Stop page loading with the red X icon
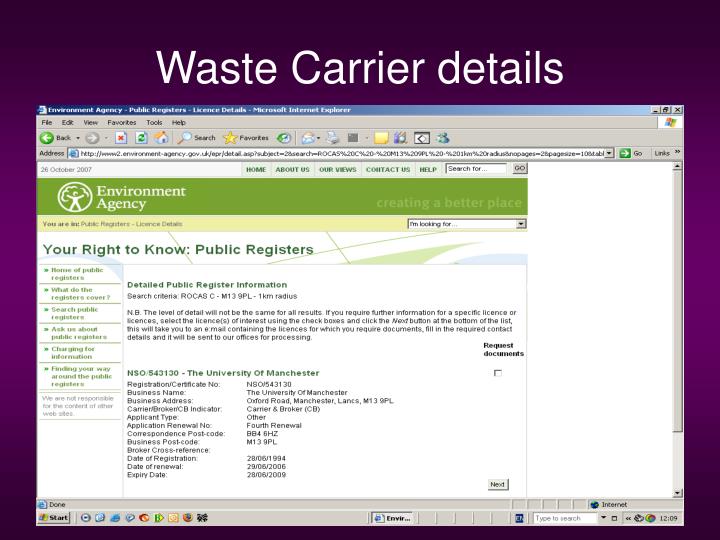Screen dimensions: 720x540 point(121,138)
